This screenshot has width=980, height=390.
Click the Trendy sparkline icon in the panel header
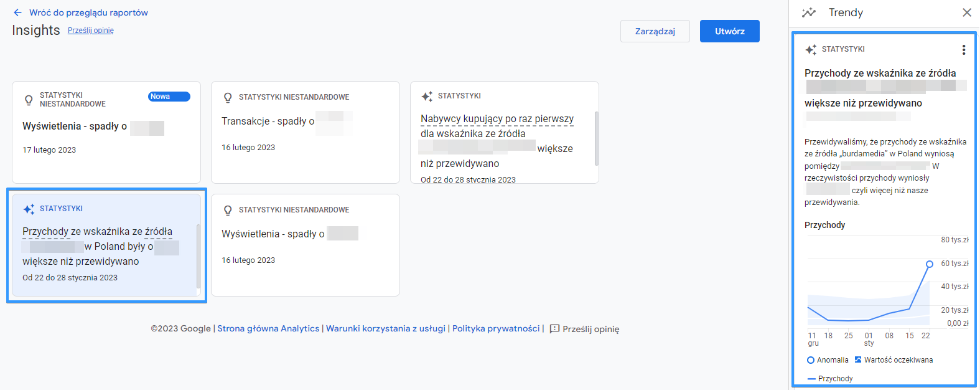point(809,12)
